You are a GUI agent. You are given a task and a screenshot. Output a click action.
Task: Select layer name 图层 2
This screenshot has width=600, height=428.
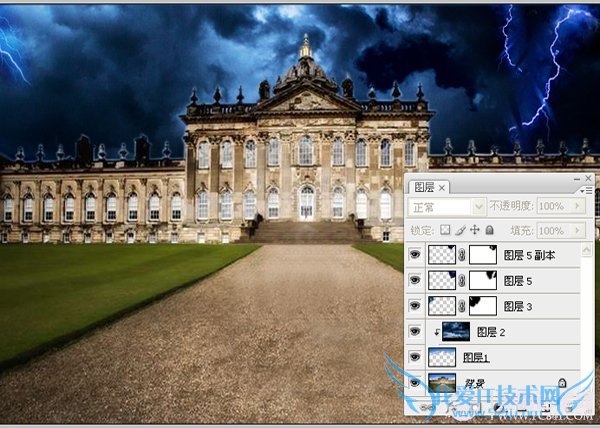[x=491, y=332]
